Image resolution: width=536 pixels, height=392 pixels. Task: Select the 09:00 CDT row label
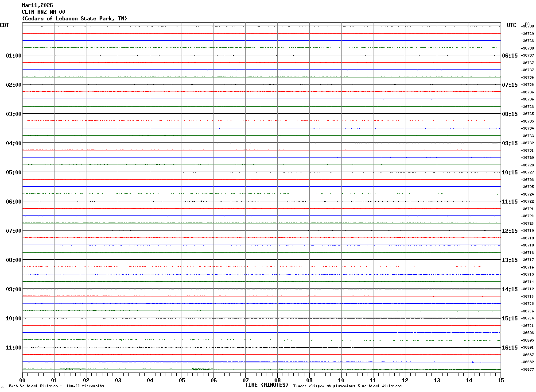coord(14,289)
